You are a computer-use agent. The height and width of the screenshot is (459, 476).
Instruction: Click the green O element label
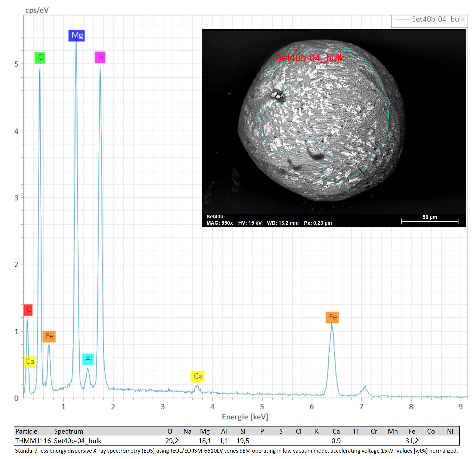point(40,58)
